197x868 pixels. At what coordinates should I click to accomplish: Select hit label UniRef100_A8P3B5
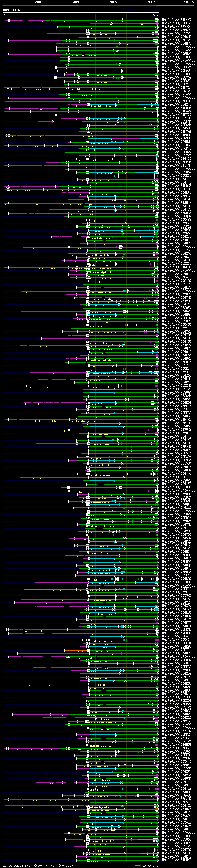tap(177, 139)
